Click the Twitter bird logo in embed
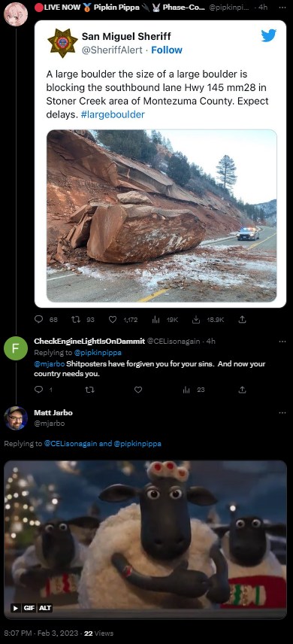 point(269,36)
